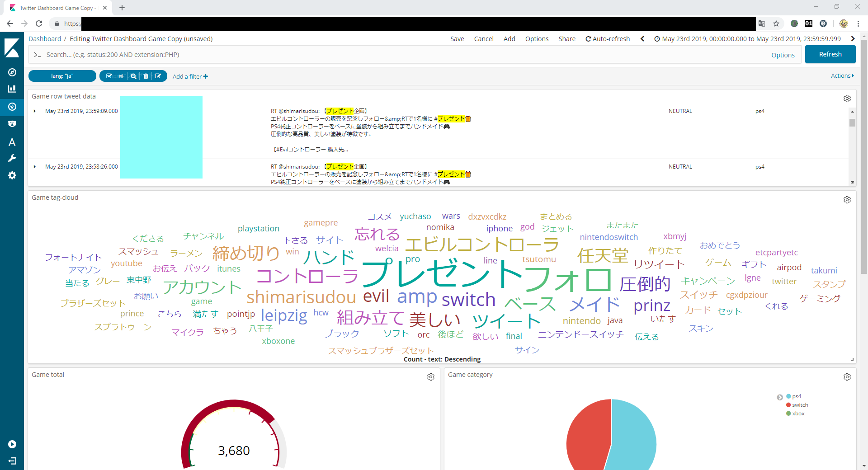Toggle the lang filter enable checkbox icon
Viewport: 868px width, 470px height.
pyautogui.click(x=109, y=76)
